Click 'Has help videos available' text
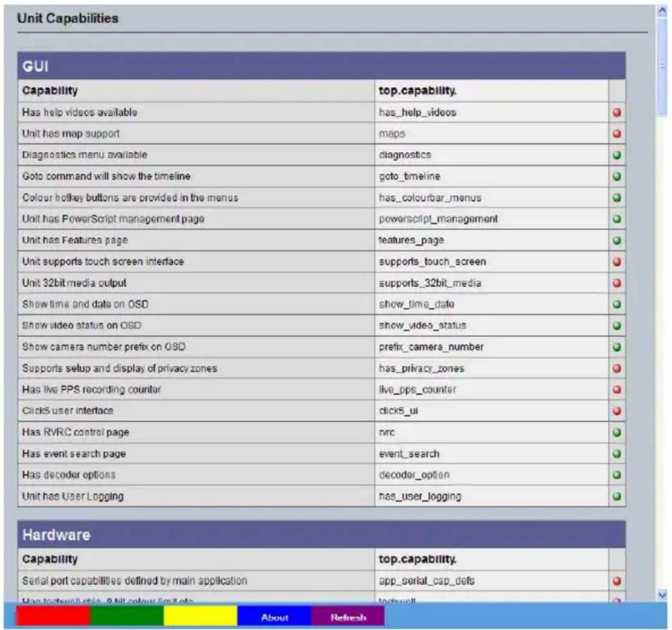This screenshot has height=630, width=672. 80,112
